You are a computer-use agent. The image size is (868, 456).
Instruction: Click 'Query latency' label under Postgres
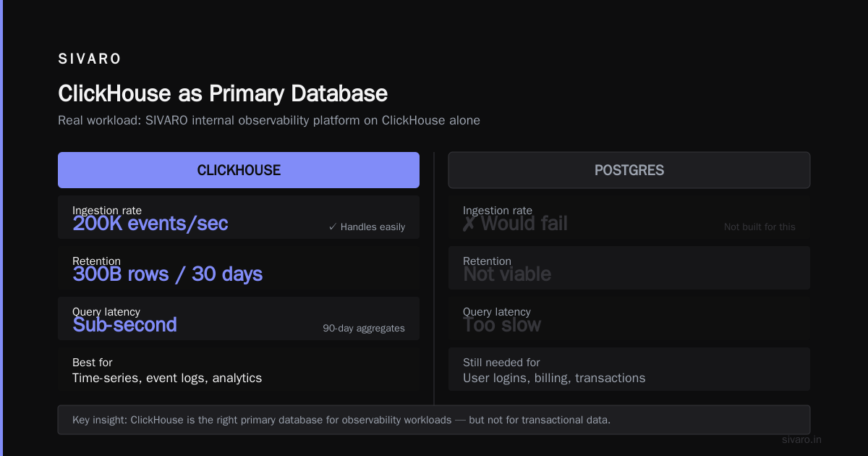[497, 311]
